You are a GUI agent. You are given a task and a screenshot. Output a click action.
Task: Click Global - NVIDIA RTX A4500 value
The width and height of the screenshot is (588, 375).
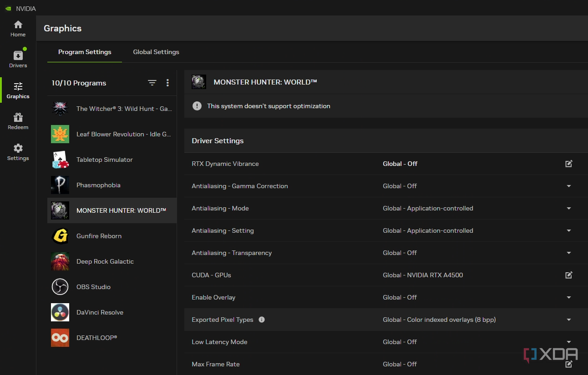(423, 275)
